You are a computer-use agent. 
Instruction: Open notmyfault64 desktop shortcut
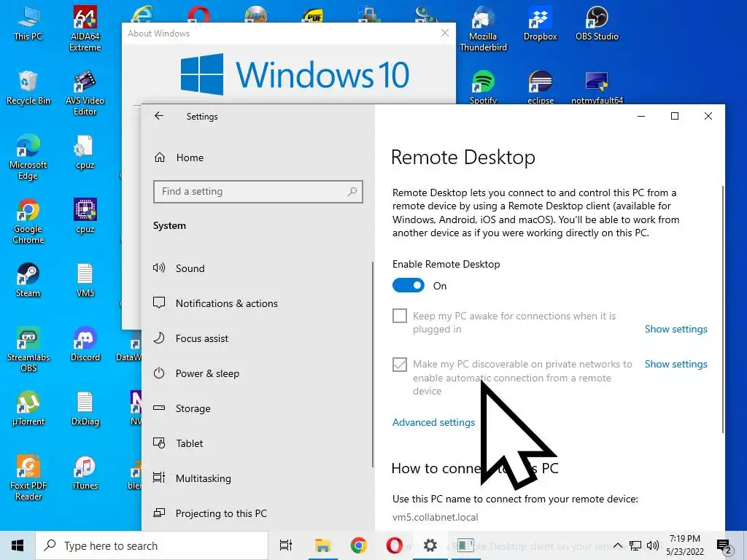[597, 87]
